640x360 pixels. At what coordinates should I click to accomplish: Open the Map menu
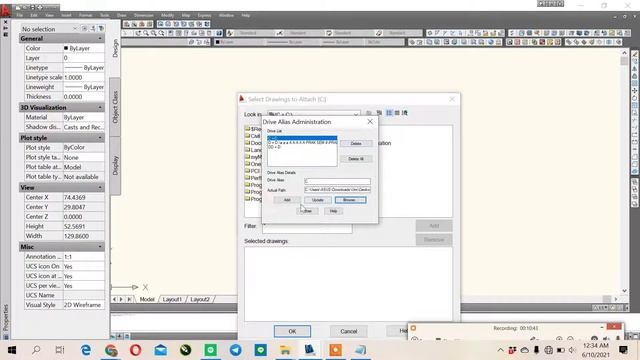tap(186, 15)
